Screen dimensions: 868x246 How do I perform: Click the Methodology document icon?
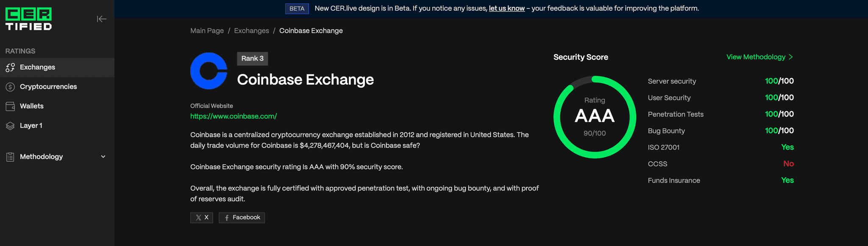tap(10, 157)
